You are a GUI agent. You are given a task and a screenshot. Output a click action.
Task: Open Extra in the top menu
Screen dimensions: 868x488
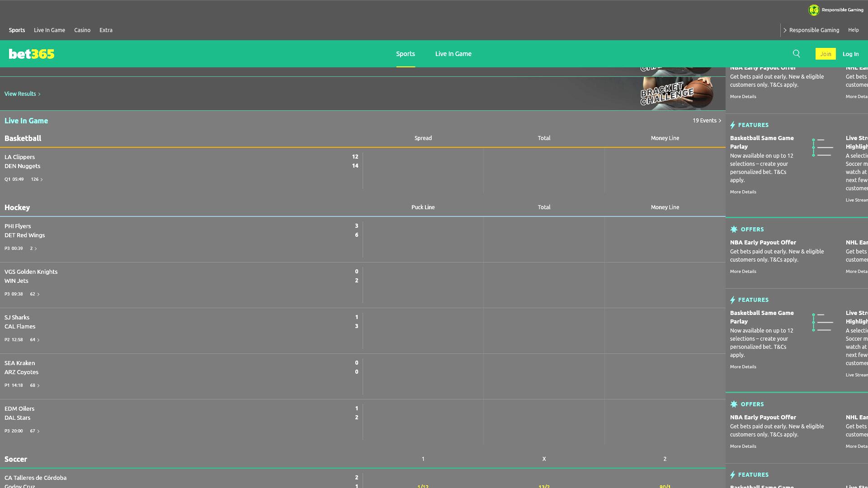(x=106, y=30)
